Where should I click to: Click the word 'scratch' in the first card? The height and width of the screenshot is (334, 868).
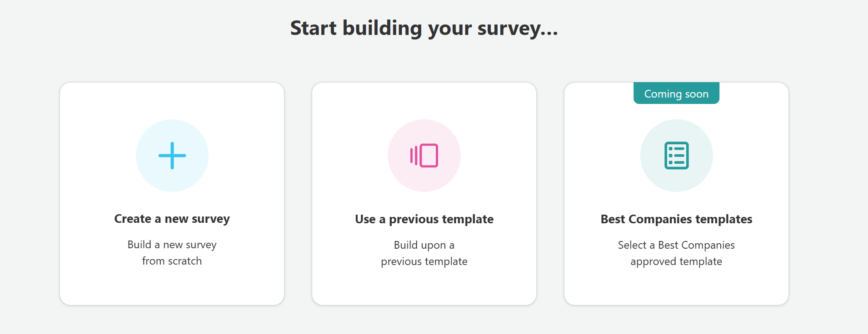point(184,261)
